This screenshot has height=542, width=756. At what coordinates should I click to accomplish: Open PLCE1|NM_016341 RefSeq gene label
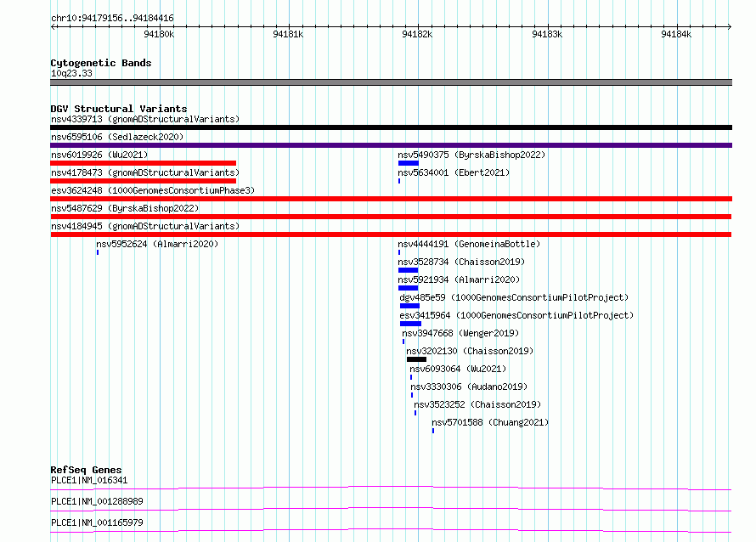pos(89,480)
